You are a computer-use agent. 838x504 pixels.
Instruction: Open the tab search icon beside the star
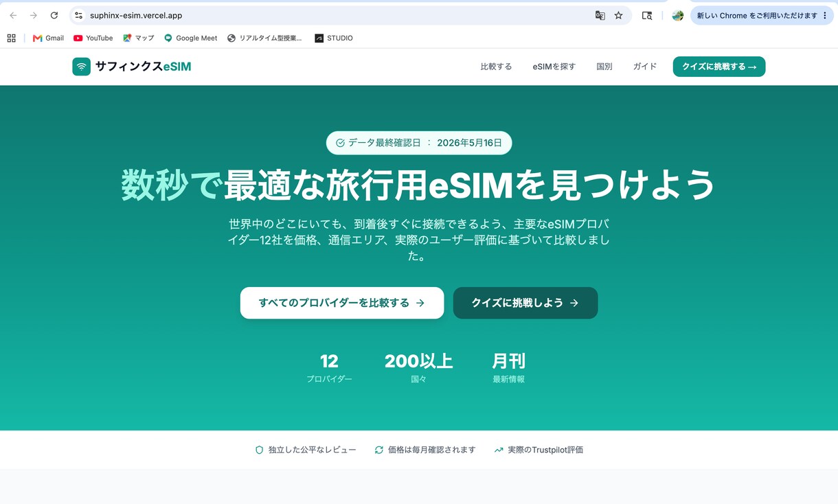(647, 15)
